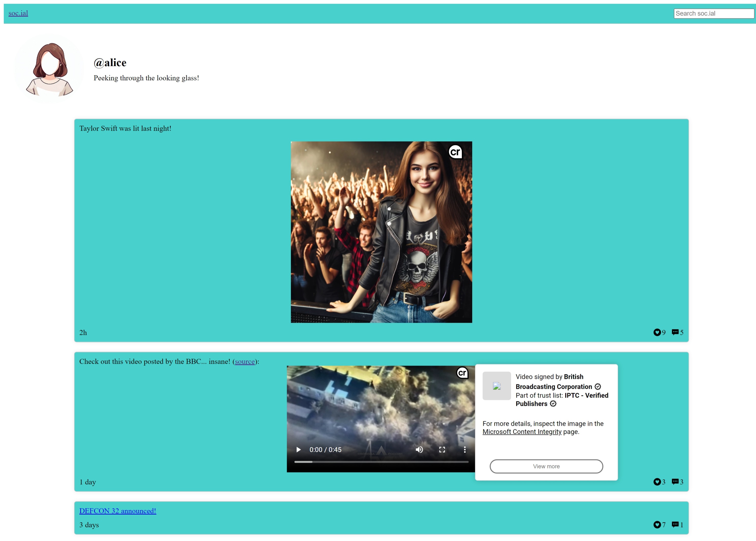Open the soc.ial home link

(x=18, y=13)
